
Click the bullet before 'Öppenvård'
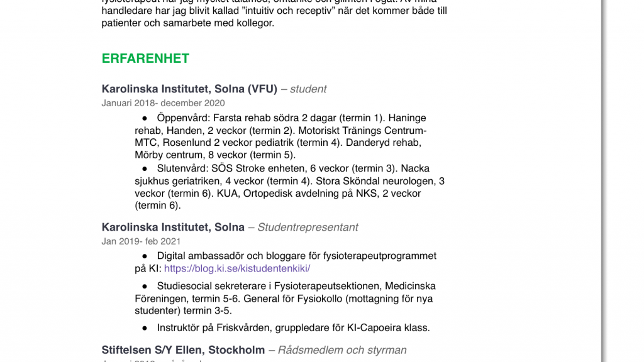tap(145, 118)
